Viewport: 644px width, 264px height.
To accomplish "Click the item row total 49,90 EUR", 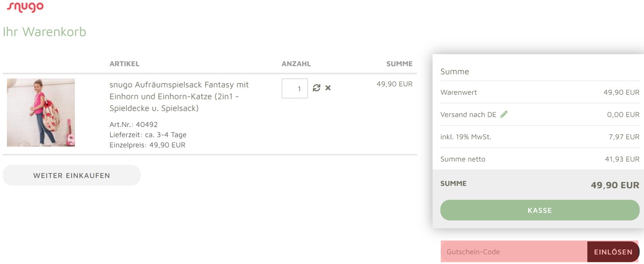I will point(395,84).
